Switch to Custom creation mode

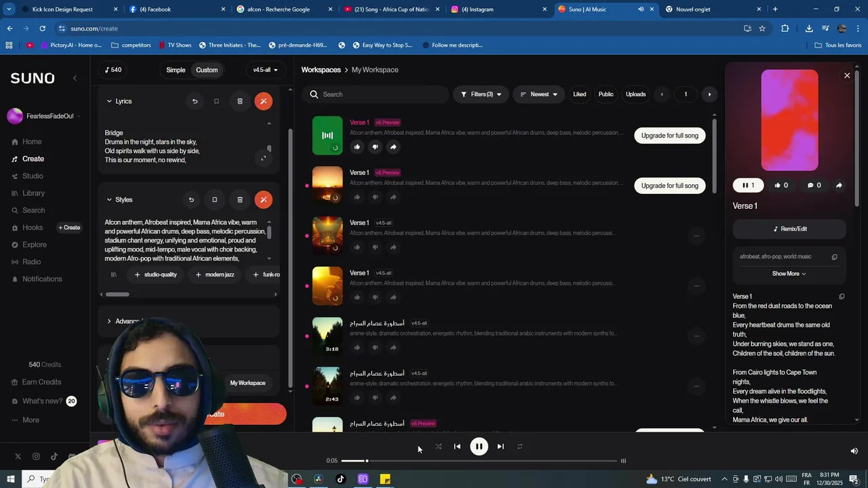(x=207, y=70)
